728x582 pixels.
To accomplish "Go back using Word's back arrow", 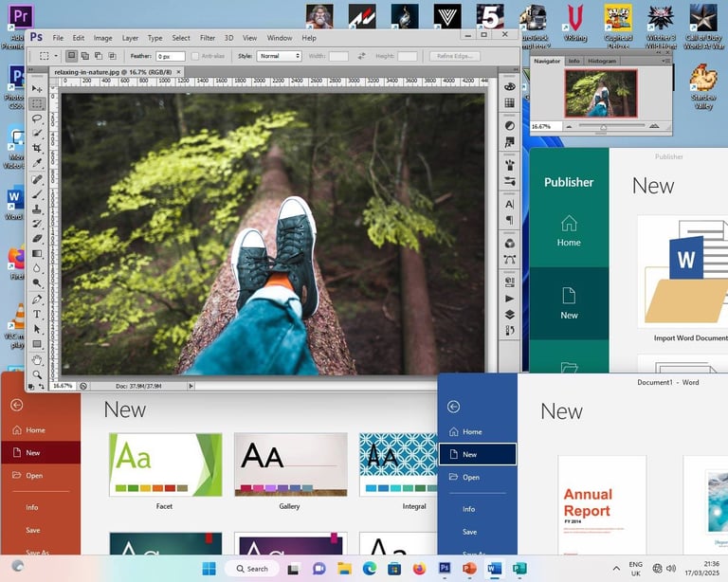I will [x=454, y=407].
